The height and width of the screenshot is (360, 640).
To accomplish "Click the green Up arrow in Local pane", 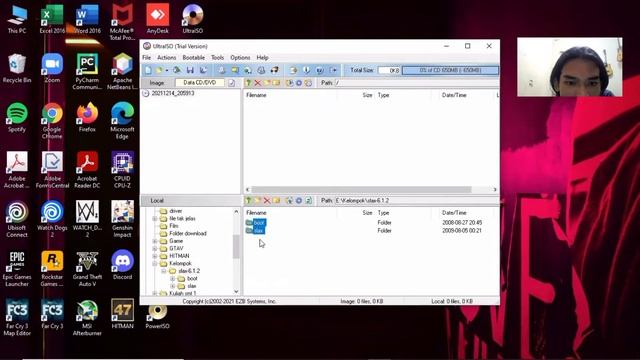I will [248, 200].
